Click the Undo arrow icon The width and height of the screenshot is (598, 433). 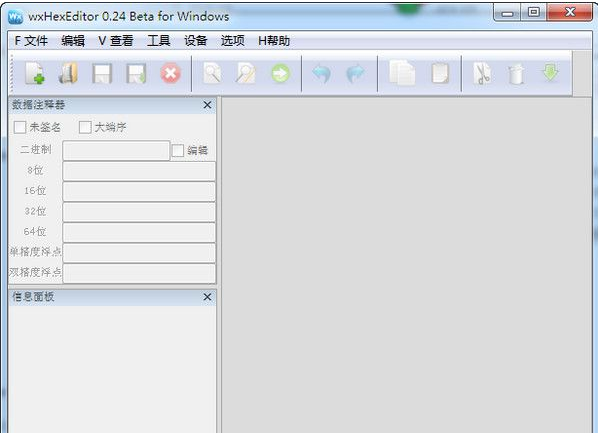coord(321,74)
